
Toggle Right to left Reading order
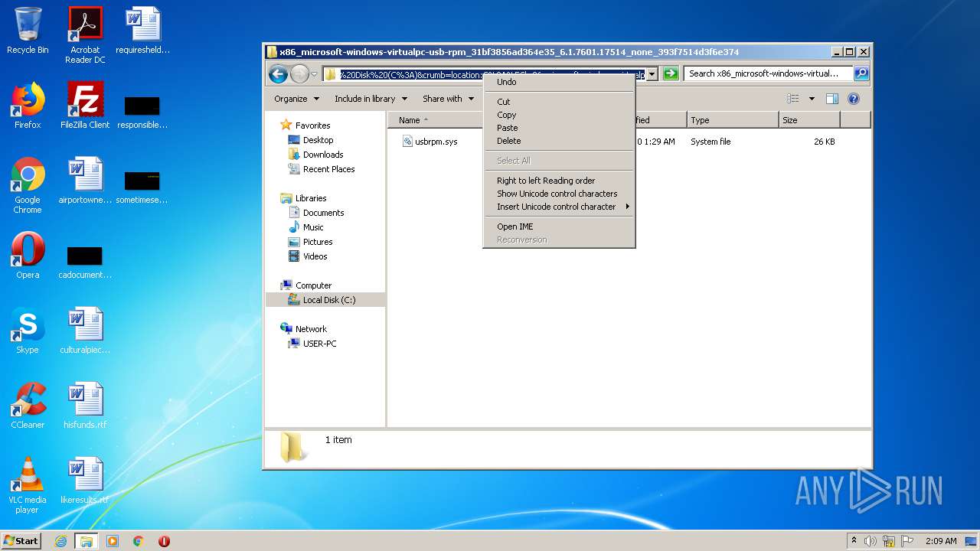[545, 181]
